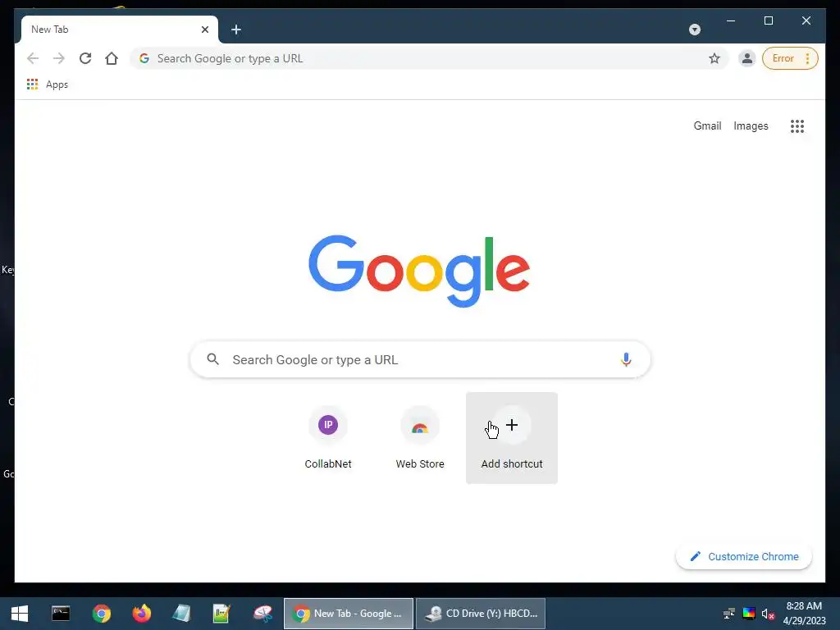This screenshot has height=630, width=840.
Task: Bookmark this tab with the star icon
Action: click(x=714, y=58)
